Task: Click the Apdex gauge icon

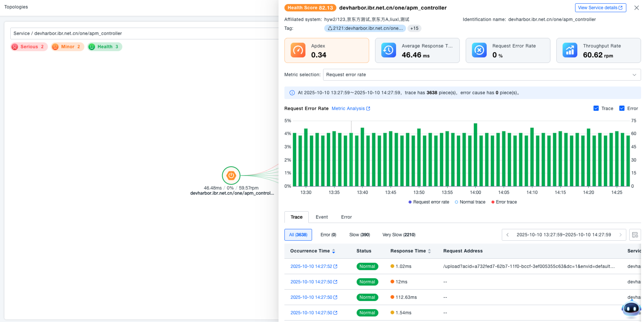Action: pyautogui.click(x=298, y=50)
